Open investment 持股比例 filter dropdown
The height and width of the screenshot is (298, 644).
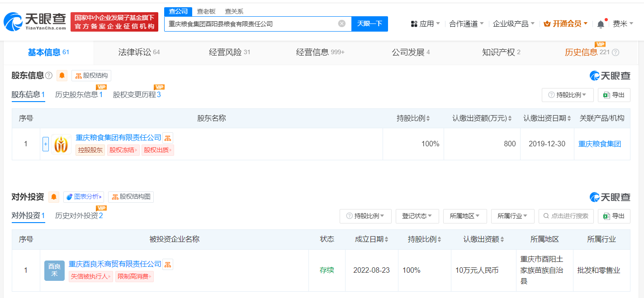[x=365, y=216]
